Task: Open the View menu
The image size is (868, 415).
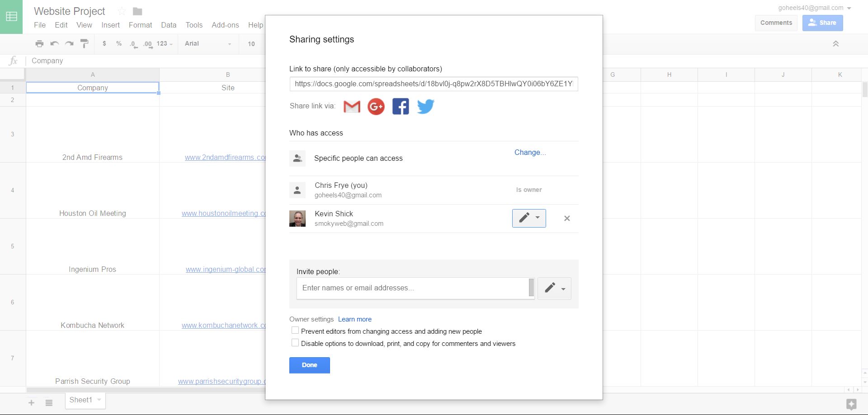Action: (x=84, y=25)
